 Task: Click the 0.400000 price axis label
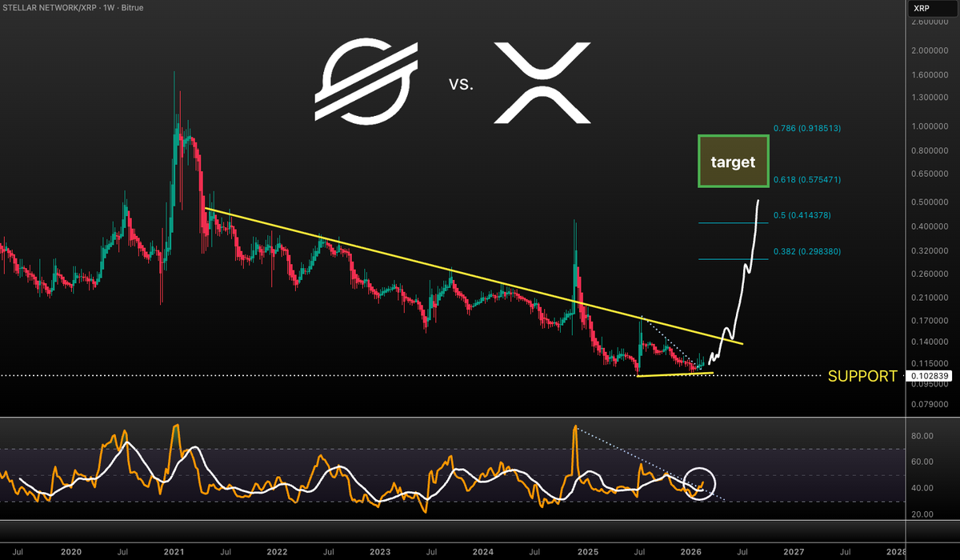pyautogui.click(x=930, y=227)
